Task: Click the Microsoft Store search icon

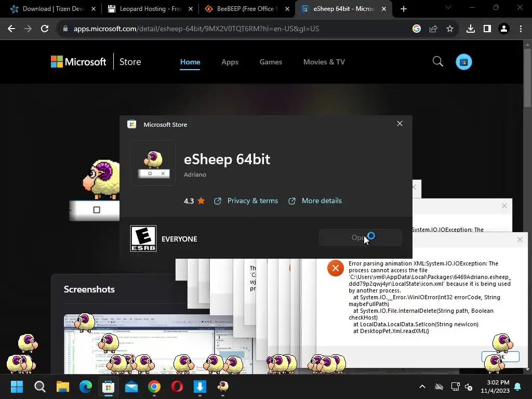Action: coord(437,61)
